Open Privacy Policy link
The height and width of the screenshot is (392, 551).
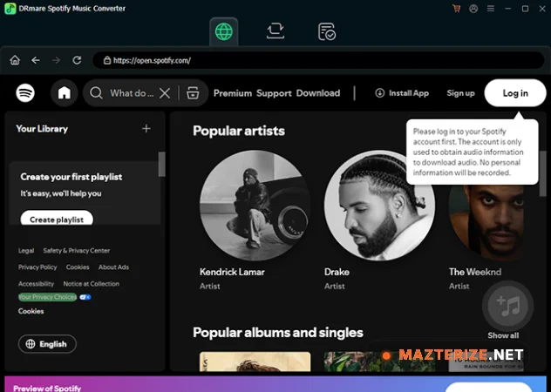point(37,267)
